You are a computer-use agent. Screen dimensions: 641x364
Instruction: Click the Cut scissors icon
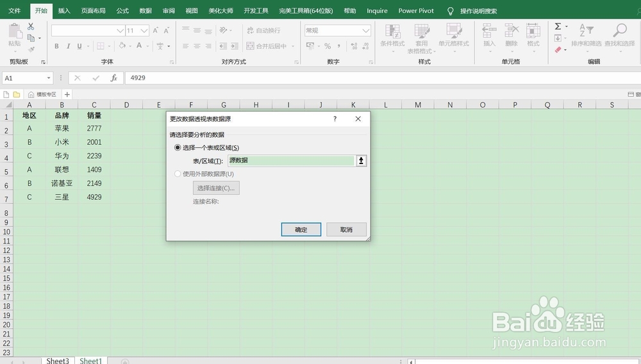31,26
